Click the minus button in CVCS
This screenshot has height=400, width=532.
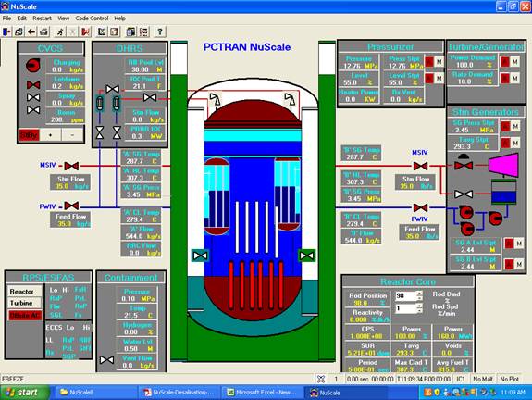point(72,135)
